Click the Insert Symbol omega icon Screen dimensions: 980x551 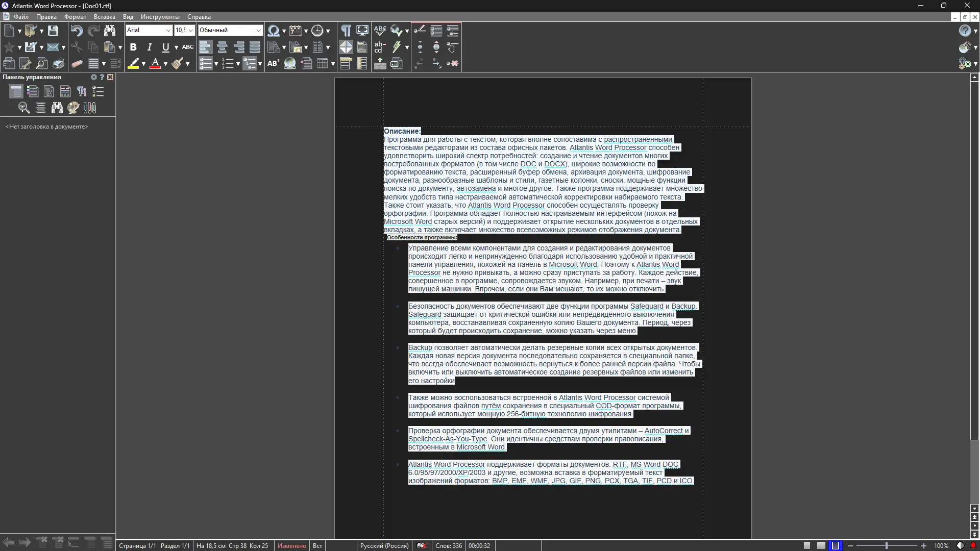point(273,31)
